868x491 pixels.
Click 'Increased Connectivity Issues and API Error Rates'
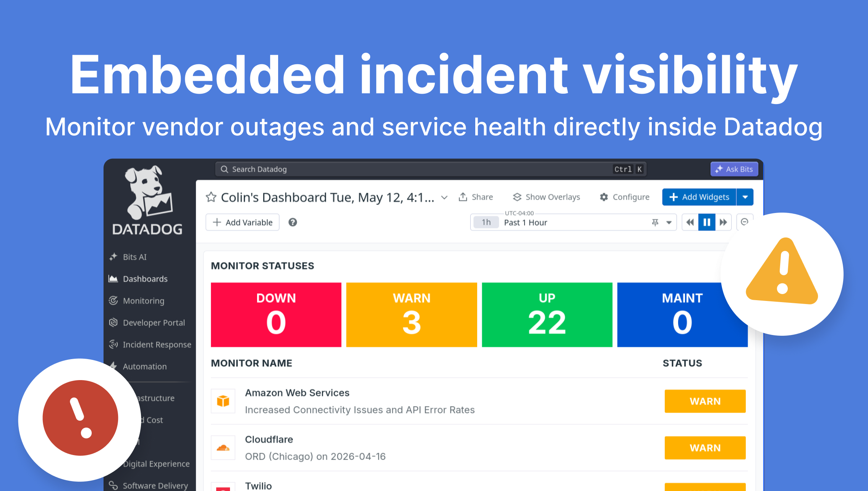pos(360,410)
